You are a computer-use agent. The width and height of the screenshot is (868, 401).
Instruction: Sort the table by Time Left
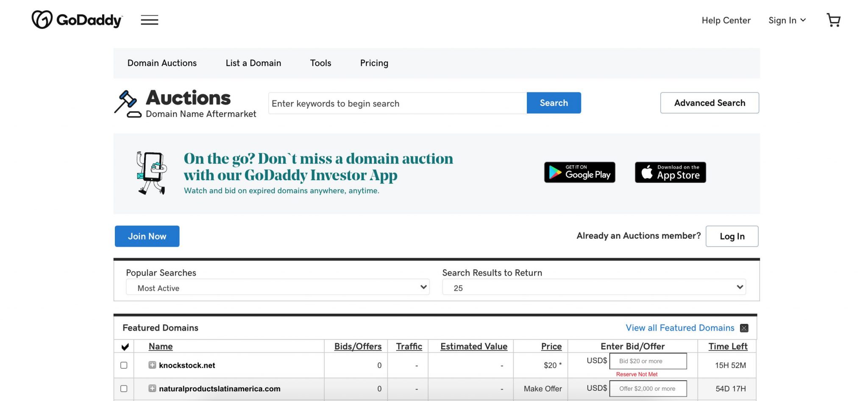click(x=728, y=346)
